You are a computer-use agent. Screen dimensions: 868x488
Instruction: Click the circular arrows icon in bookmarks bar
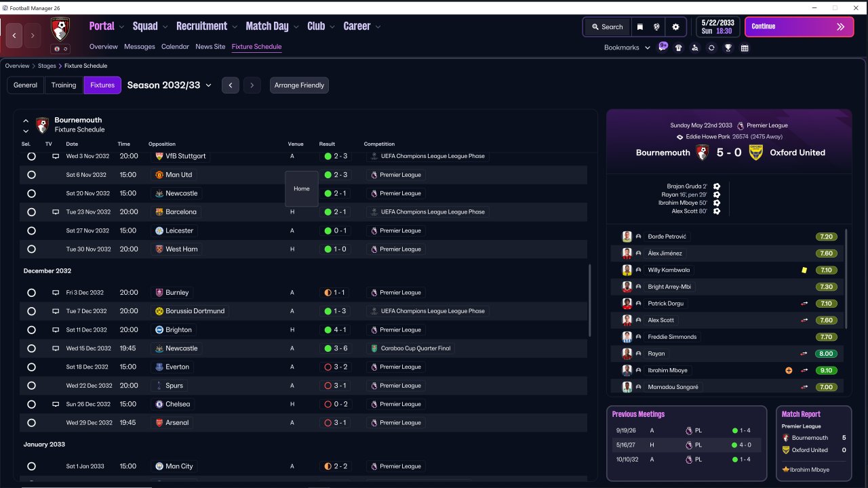(711, 48)
